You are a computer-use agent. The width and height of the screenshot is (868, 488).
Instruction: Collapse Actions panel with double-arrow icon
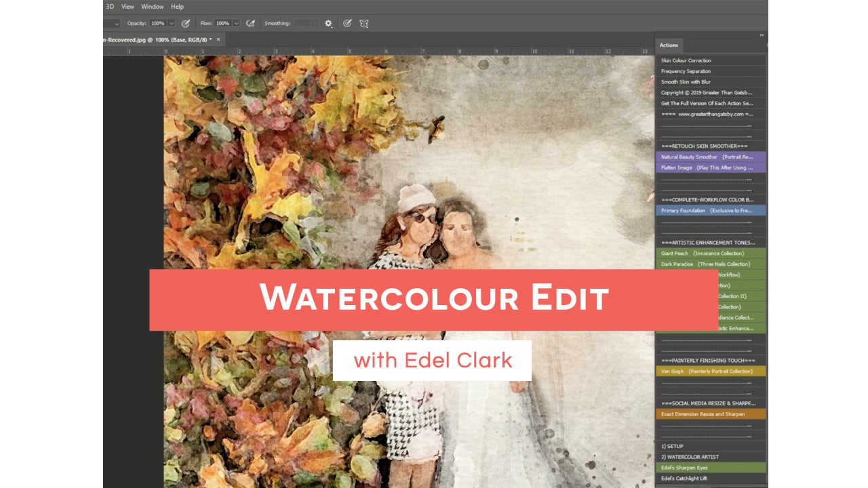[x=762, y=35]
